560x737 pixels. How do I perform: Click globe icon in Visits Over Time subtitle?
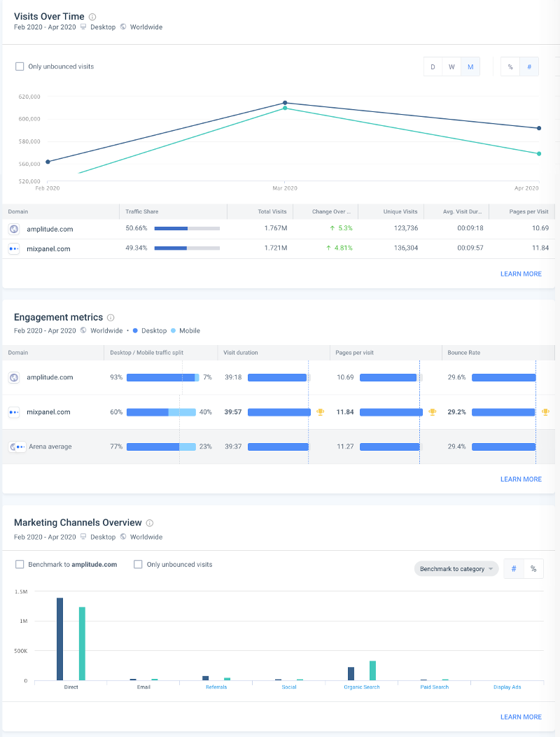coord(123,27)
